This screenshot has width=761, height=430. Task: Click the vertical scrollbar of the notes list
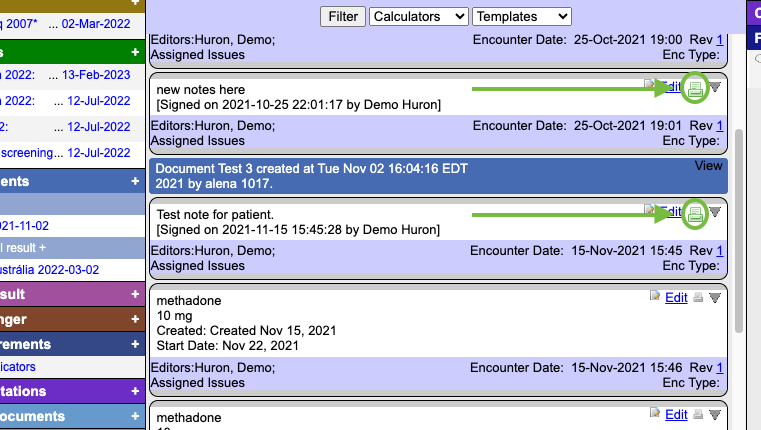[739, 230]
